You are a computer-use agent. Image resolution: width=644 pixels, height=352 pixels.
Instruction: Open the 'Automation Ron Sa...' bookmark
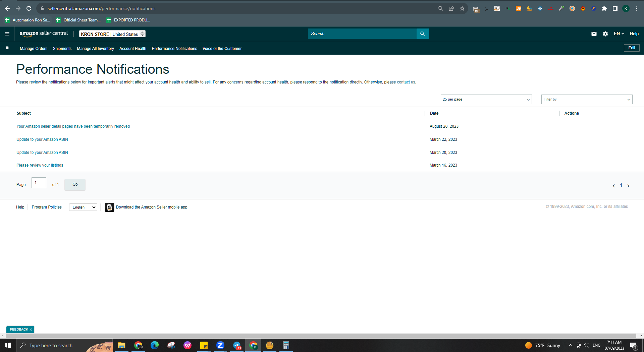[x=28, y=20]
